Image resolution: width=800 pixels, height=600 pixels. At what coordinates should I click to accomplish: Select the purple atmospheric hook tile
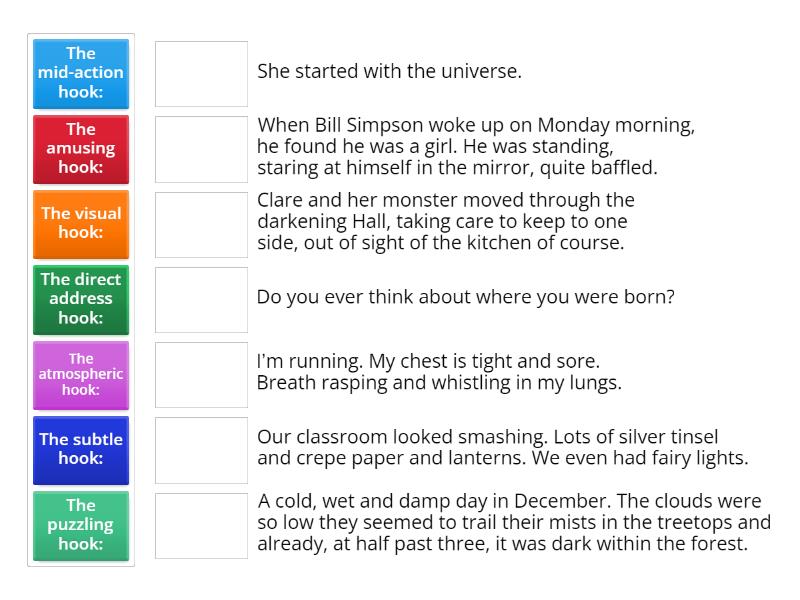[x=81, y=374]
